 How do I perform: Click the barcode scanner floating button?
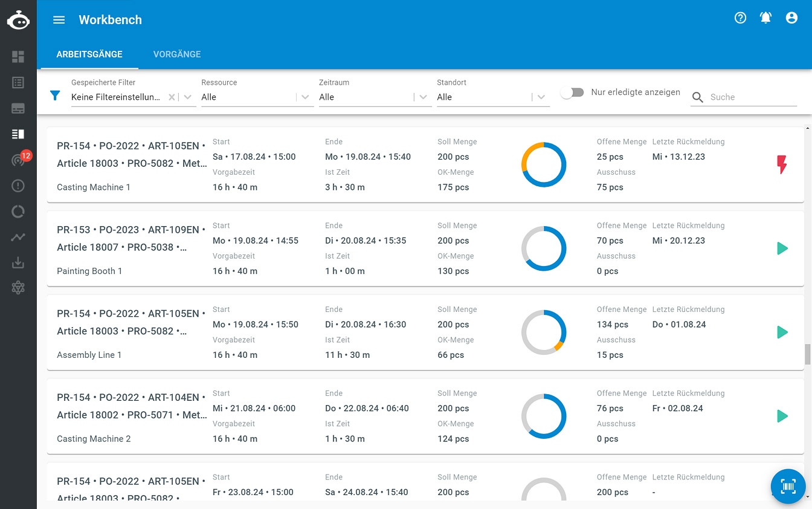click(x=788, y=486)
